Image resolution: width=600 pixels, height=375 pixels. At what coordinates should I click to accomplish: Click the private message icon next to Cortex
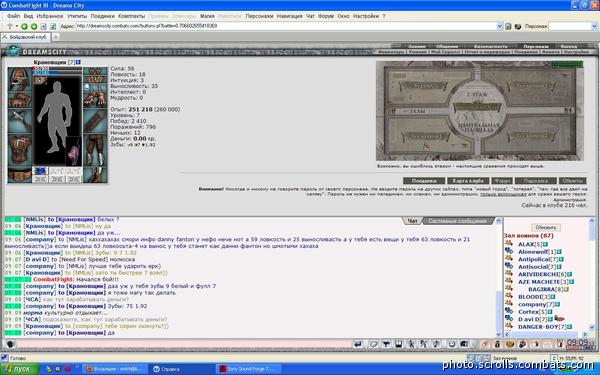[509, 311]
